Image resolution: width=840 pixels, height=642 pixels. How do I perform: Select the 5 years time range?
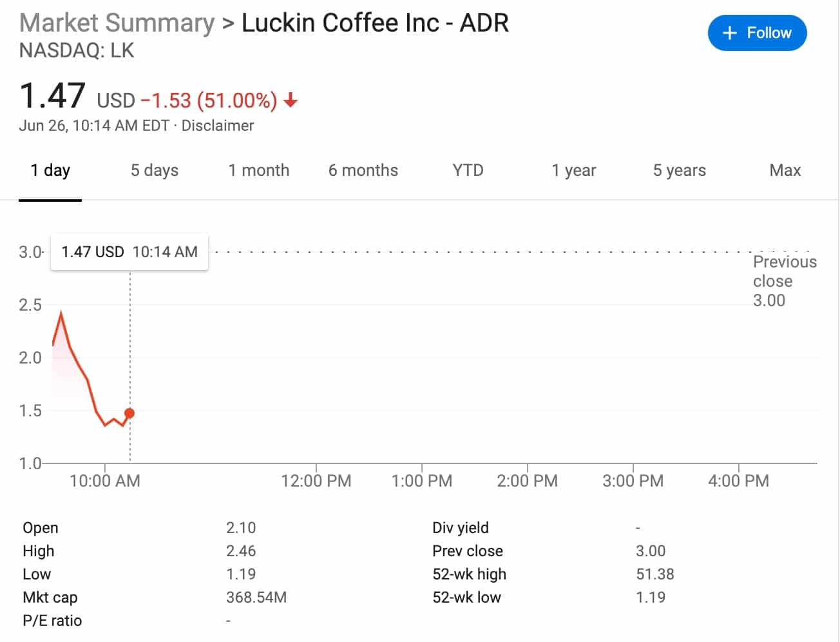click(x=678, y=170)
